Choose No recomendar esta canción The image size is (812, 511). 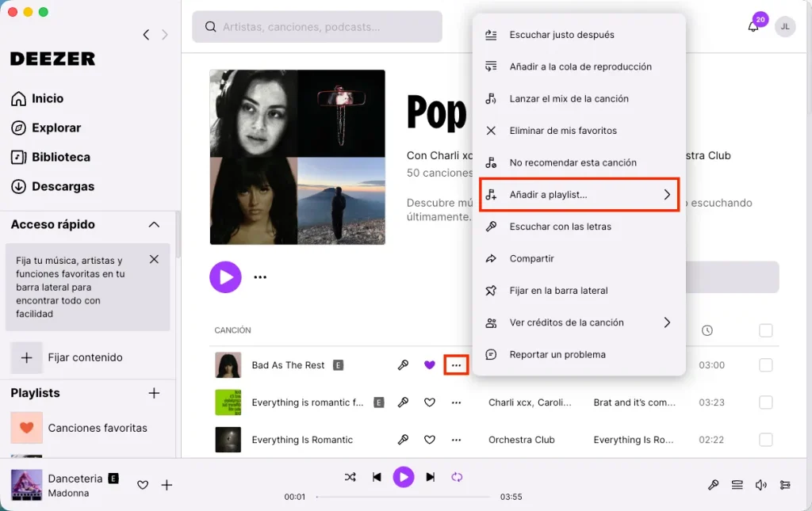(579, 163)
